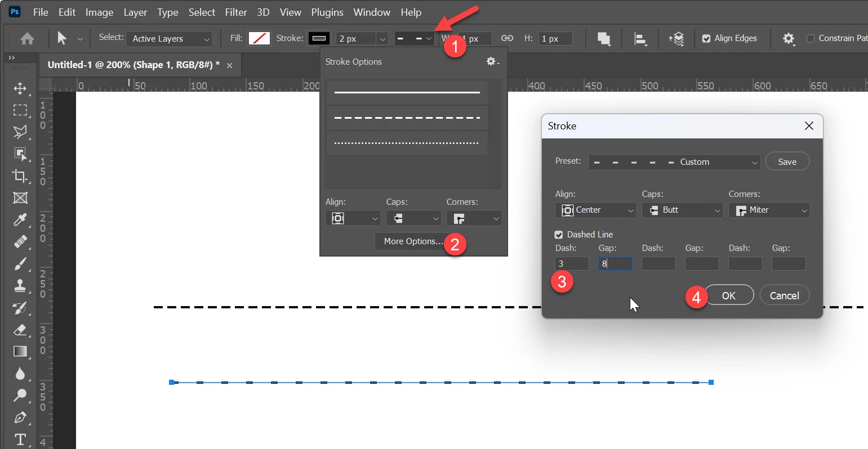
Task: Click Cancel in the Stroke dialog
Action: [x=785, y=295]
